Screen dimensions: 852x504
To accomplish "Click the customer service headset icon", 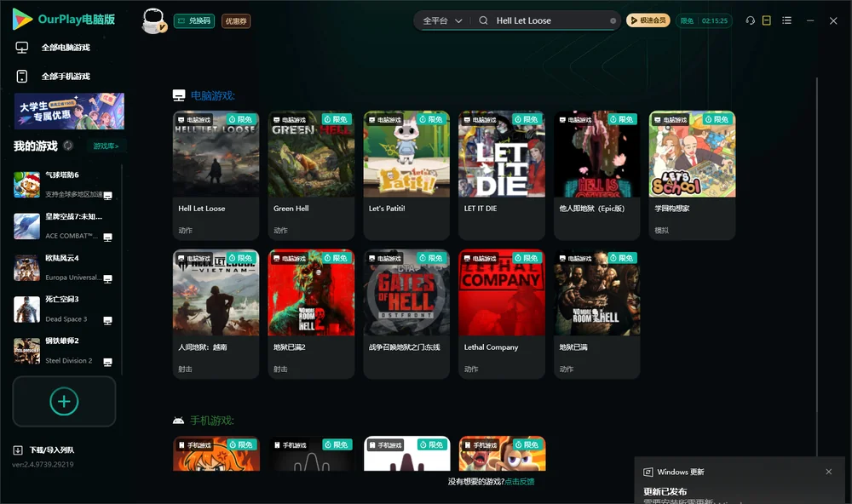I will [751, 20].
